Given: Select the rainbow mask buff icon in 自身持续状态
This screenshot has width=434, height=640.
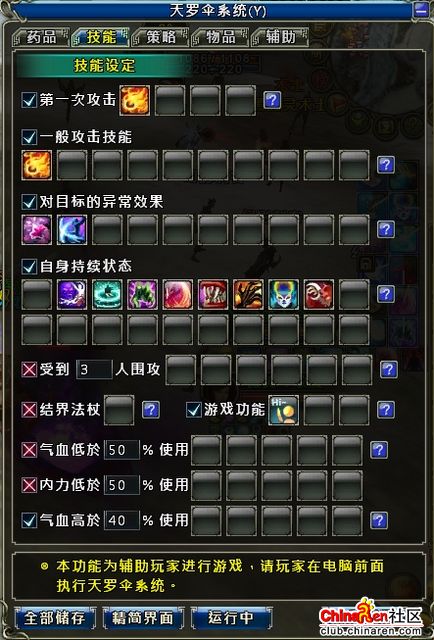Looking at the screenshot, I should (x=283, y=294).
